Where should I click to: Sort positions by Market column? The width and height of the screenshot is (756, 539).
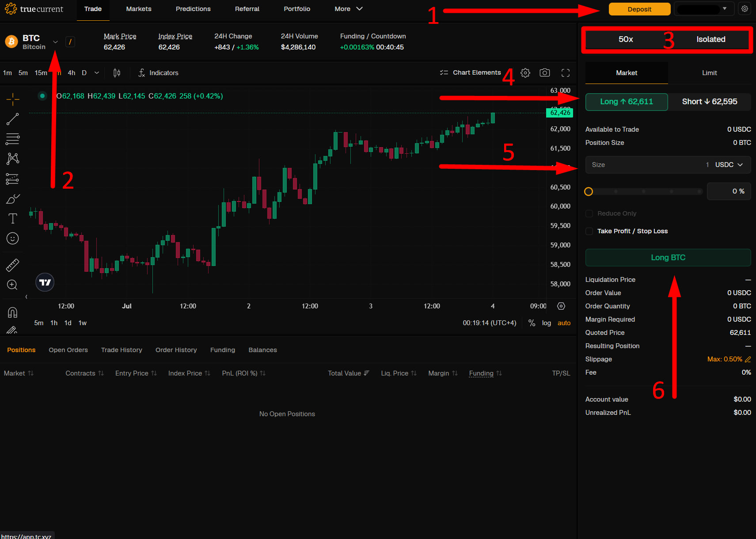point(19,373)
